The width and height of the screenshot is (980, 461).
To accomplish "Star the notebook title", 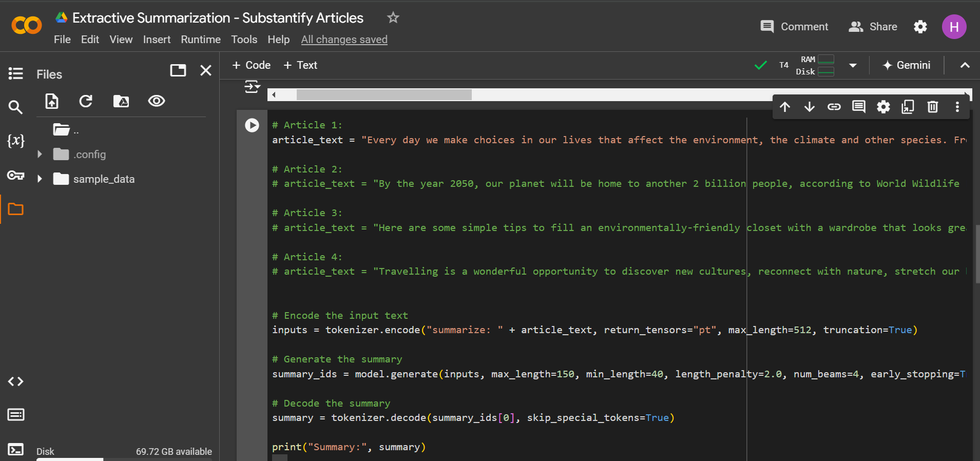I will click(x=393, y=17).
